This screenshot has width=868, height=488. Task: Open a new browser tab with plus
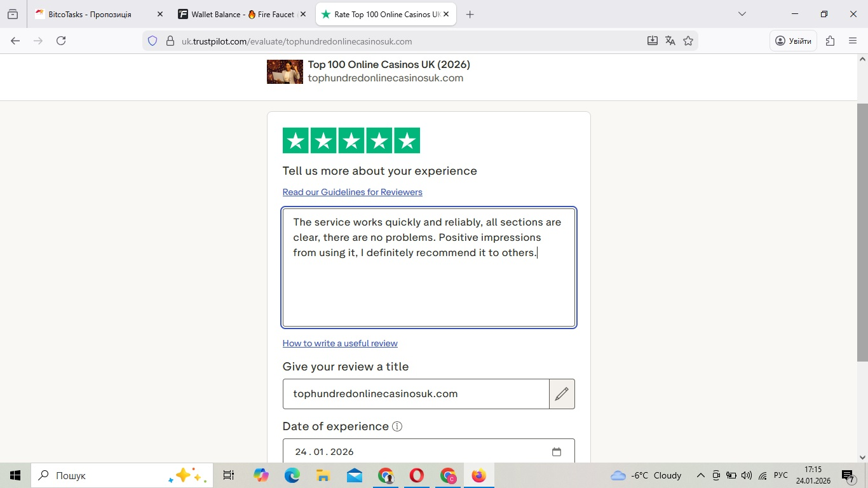(470, 14)
